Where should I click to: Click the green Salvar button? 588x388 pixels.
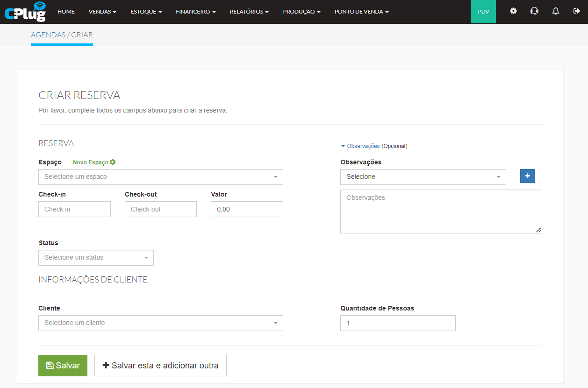pyautogui.click(x=63, y=366)
